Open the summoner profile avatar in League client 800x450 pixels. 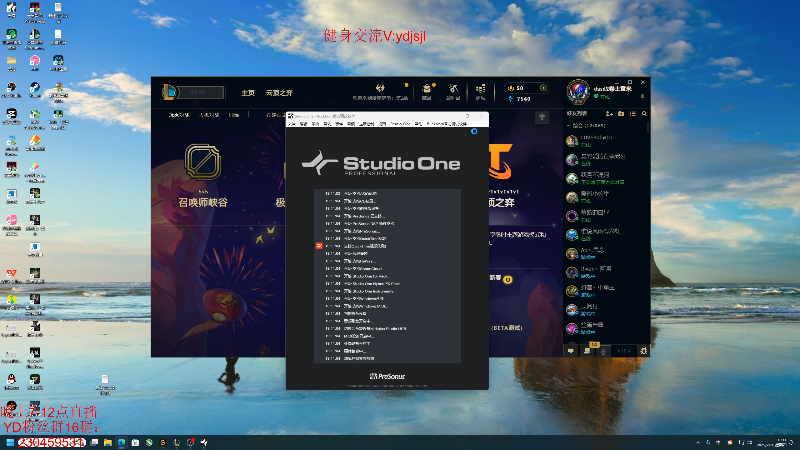point(578,91)
